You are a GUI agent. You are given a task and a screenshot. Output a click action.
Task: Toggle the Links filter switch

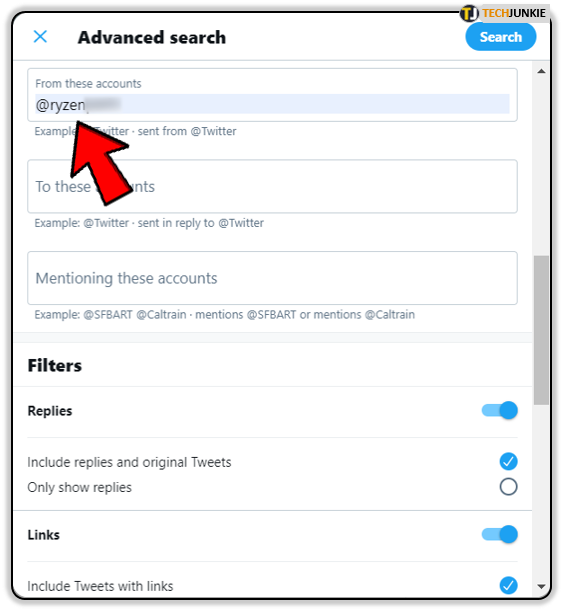[500, 534]
